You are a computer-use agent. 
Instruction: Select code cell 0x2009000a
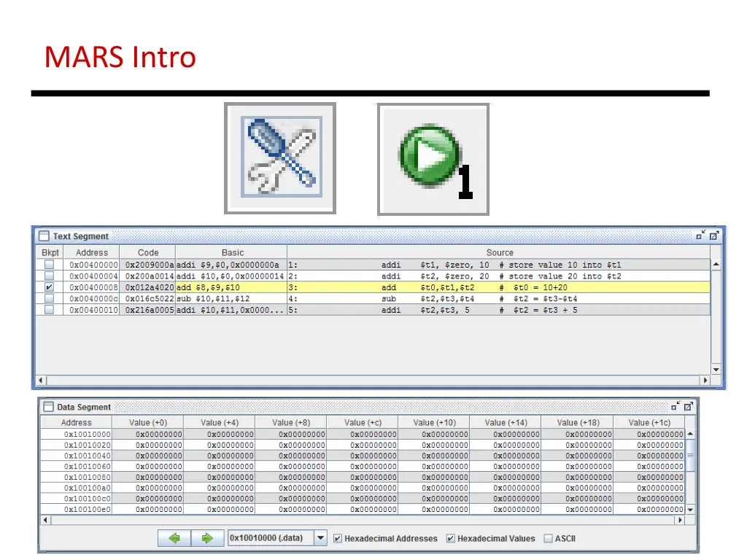click(147, 265)
